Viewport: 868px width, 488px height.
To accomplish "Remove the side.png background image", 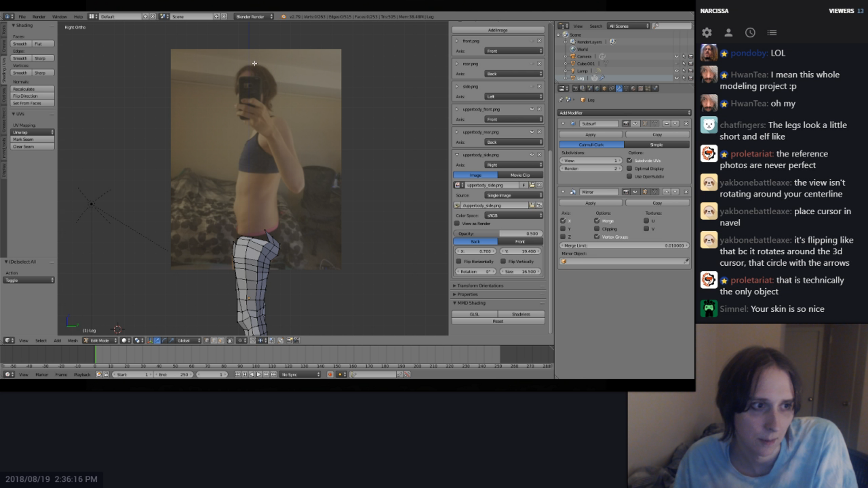I will pyautogui.click(x=539, y=86).
